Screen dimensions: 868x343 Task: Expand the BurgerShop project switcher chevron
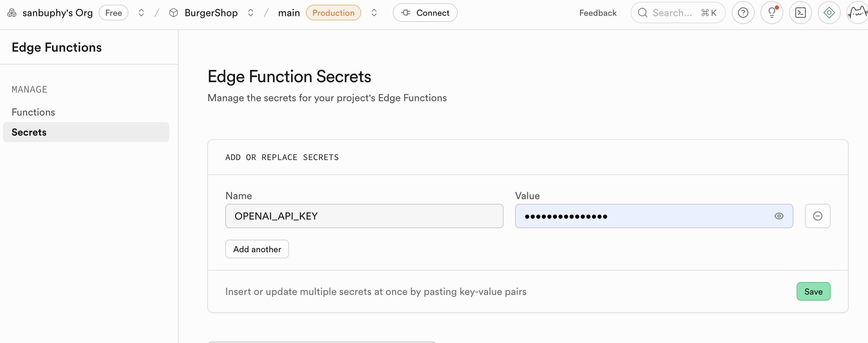(251, 13)
